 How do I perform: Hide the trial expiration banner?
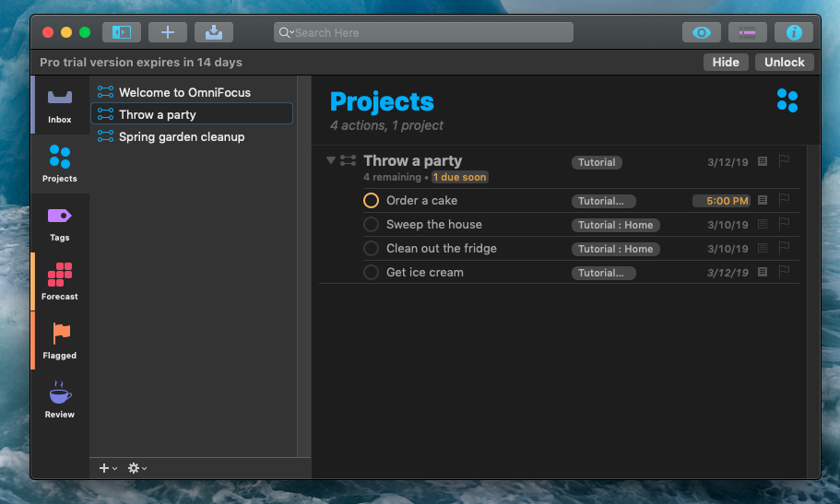point(726,62)
